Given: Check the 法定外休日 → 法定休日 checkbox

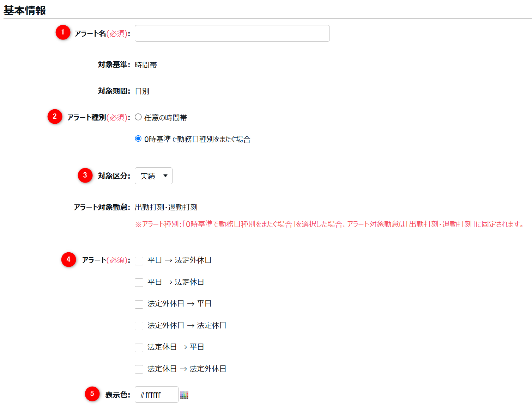Looking at the screenshot, I should (x=139, y=326).
